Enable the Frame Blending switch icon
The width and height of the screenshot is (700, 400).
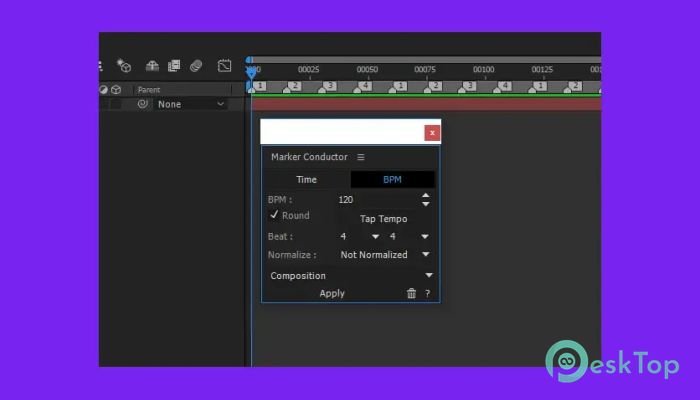pyautogui.click(x=174, y=66)
